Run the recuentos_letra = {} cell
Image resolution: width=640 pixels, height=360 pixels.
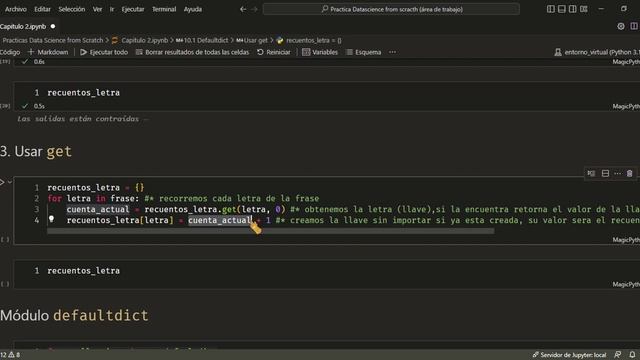click(2, 182)
